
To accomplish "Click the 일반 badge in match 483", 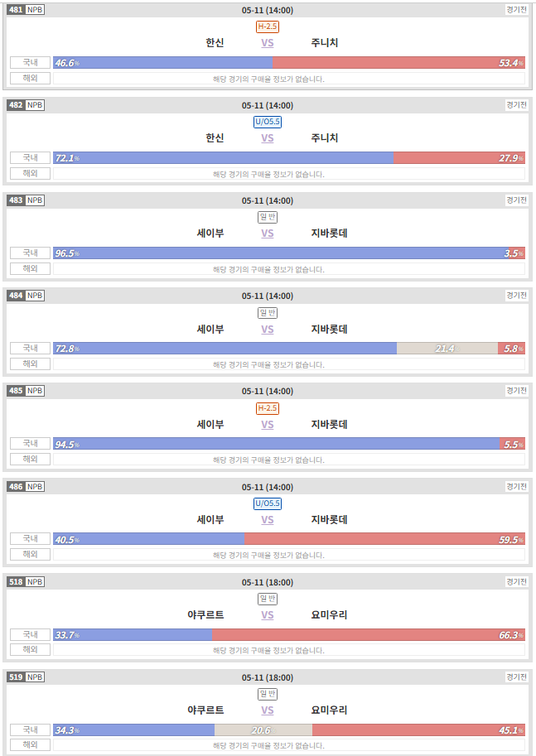I will (x=268, y=217).
